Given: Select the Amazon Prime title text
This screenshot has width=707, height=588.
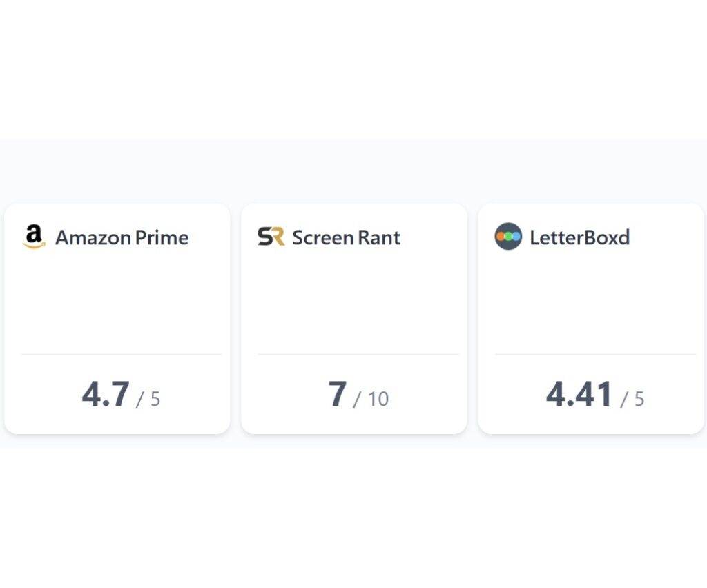Looking at the screenshot, I should [x=122, y=237].
